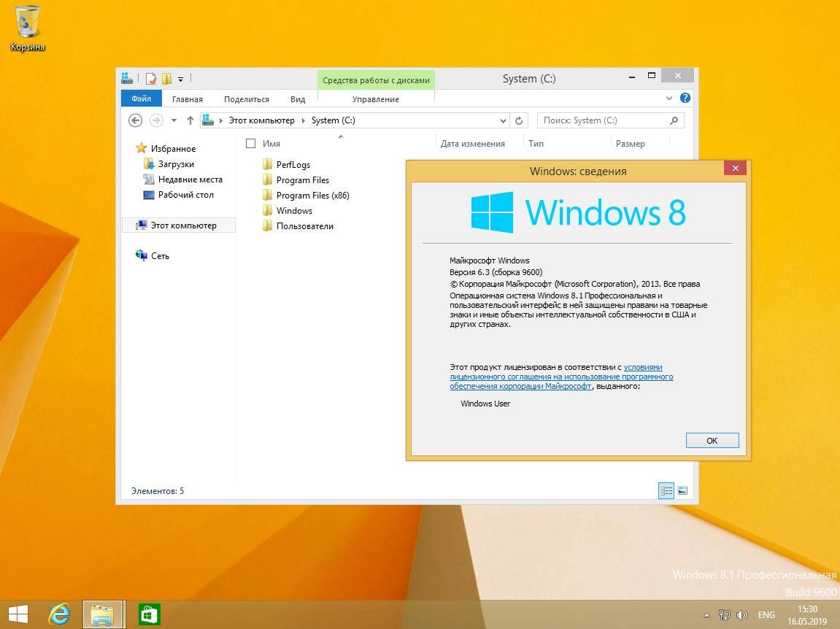Select the Windows folder
Image resolution: width=840 pixels, height=629 pixels.
pos(294,211)
